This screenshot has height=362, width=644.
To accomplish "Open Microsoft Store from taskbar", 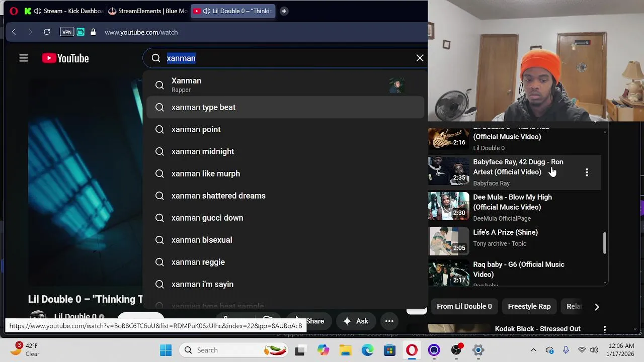I will pos(389,350).
